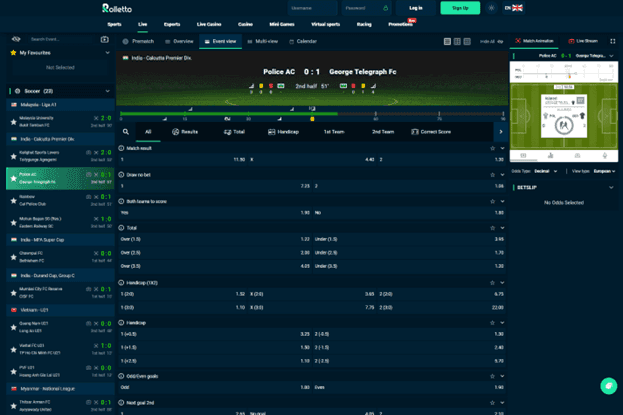Favourite the Rainbow vs Cal Police match
Viewport: 623px width, 415px height.
(13, 200)
